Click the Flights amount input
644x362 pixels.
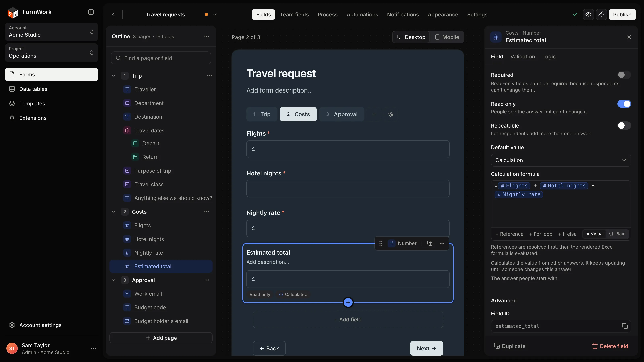point(348,149)
